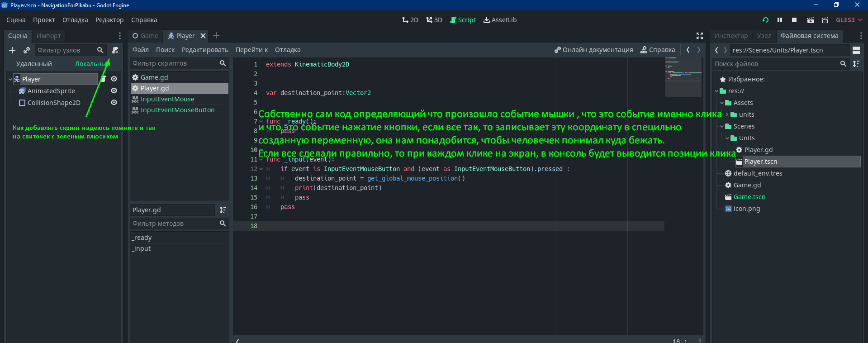This screenshot has height=343, width=868.
Task: Open Game.gd in the script list
Action: [x=180, y=77]
